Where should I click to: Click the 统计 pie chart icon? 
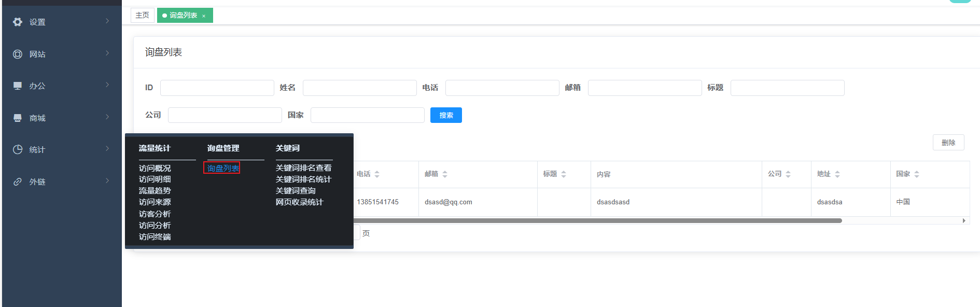[x=18, y=149]
